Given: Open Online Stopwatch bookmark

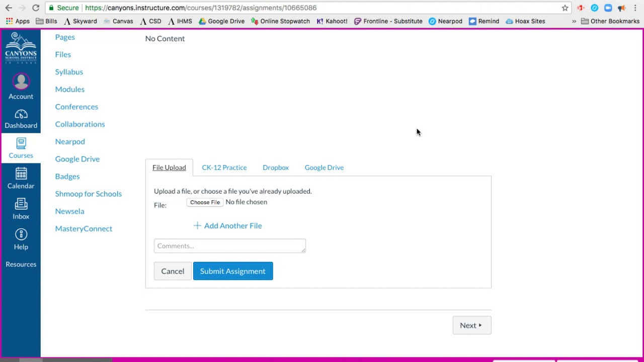Looking at the screenshot, I should click(x=280, y=21).
